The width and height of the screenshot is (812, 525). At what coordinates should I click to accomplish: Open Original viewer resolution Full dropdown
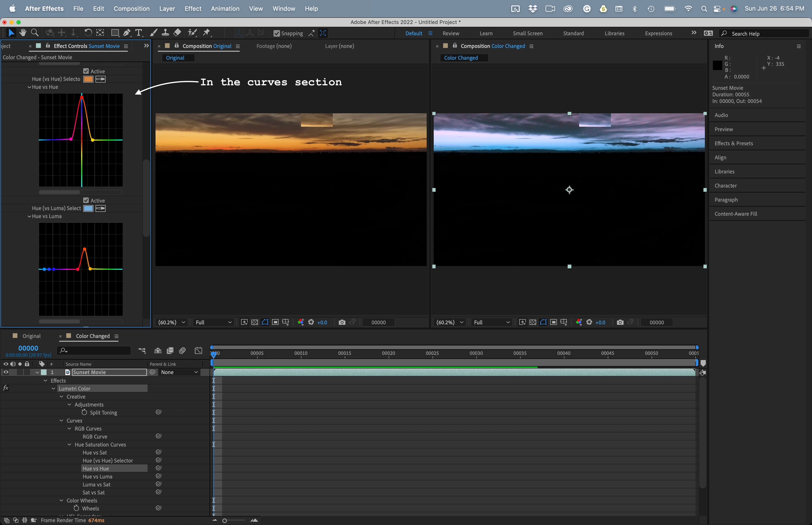click(x=213, y=322)
